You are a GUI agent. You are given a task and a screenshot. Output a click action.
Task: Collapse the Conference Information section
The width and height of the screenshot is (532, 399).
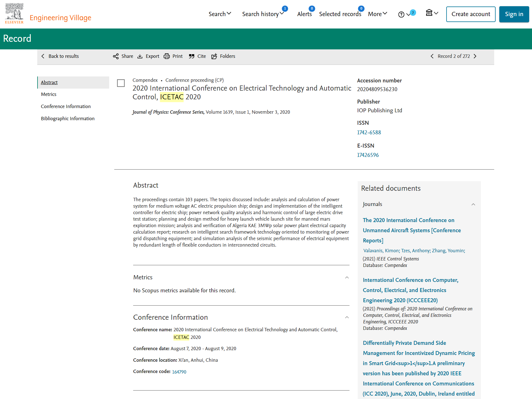point(347,317)
